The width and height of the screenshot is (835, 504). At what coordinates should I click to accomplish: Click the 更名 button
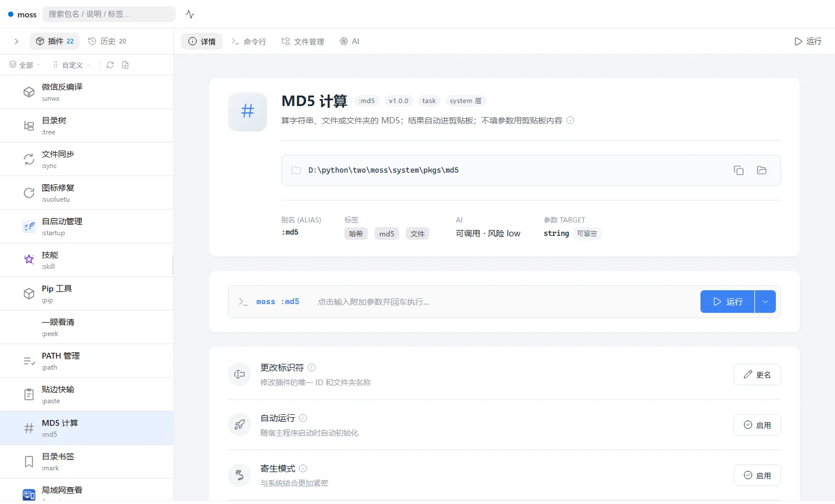point(757,375)
